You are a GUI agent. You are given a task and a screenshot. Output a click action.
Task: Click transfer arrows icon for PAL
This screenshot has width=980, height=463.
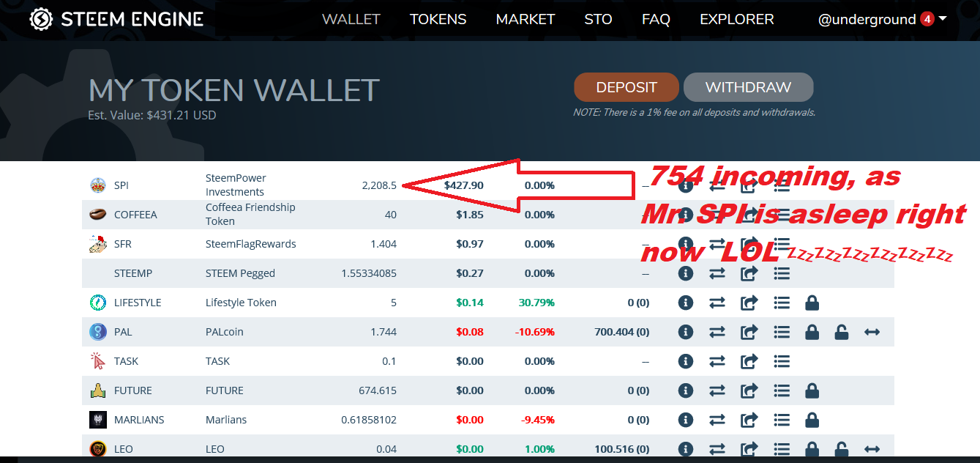(x=717, y=332)
